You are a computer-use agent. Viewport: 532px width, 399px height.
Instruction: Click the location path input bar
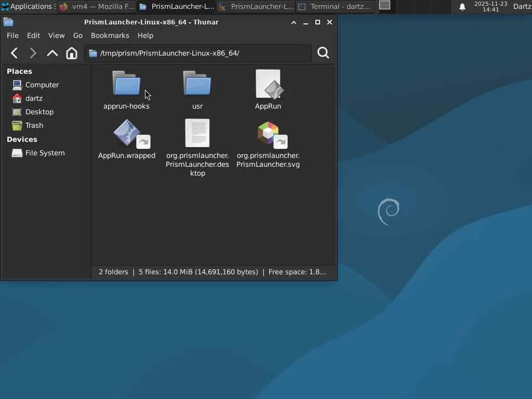198,54
